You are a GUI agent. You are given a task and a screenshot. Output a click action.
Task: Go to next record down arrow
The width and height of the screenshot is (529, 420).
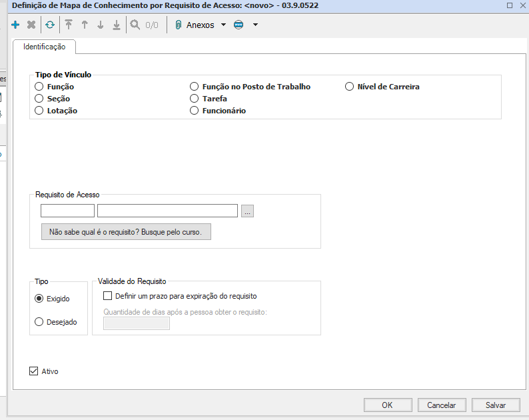click(101, 25)
